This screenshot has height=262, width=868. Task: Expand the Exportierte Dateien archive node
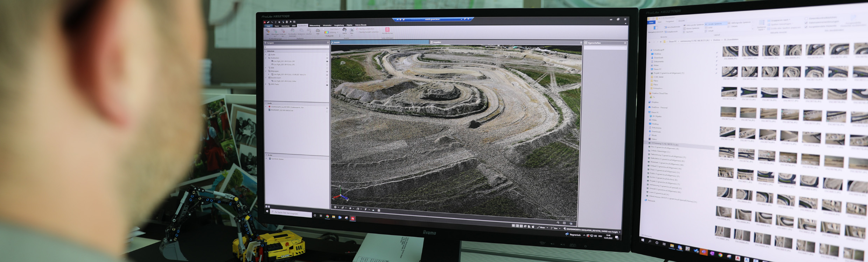(x=266, y=159)
